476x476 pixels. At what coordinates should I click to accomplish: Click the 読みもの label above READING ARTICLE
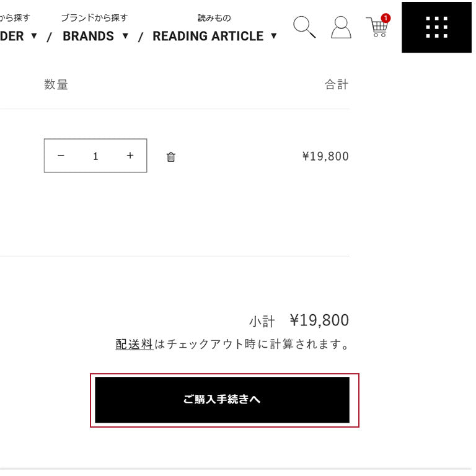(x=214, y=18)
